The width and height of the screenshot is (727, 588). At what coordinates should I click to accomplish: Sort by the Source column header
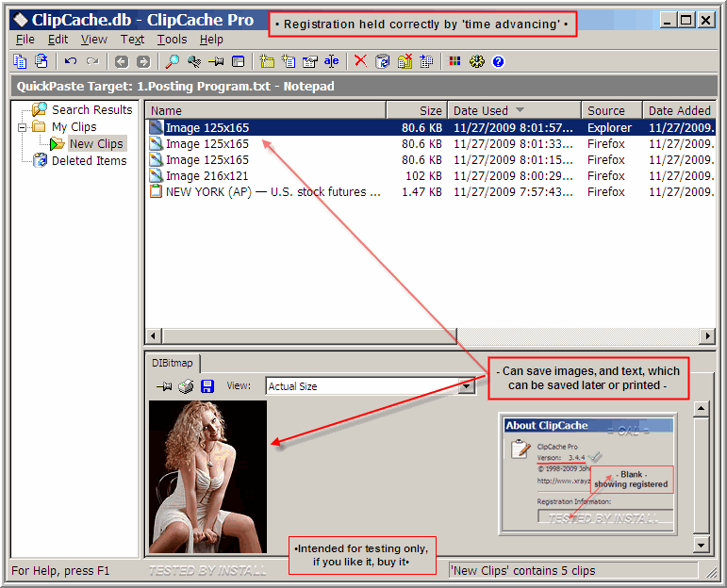[x=612, y=111]
